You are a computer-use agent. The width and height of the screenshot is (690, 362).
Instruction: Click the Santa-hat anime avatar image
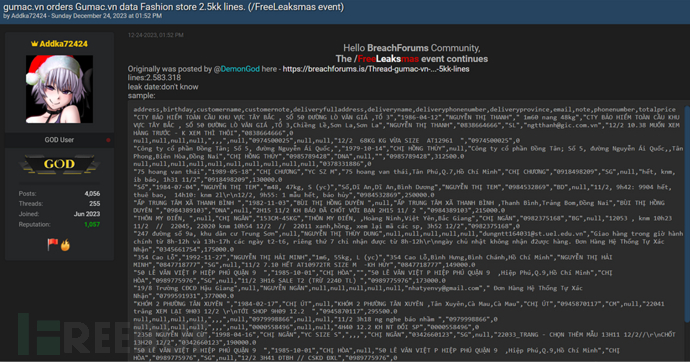coord(59,89)
